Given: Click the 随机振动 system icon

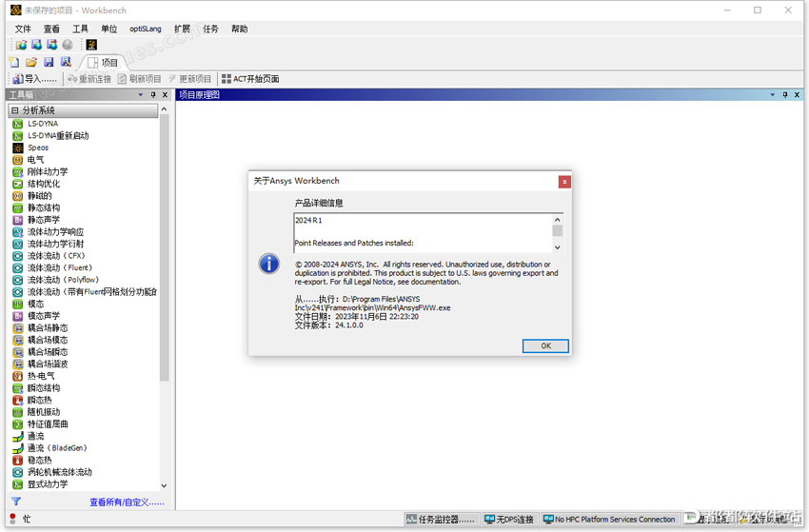Looking at the screenshot, I should point(17,412).
